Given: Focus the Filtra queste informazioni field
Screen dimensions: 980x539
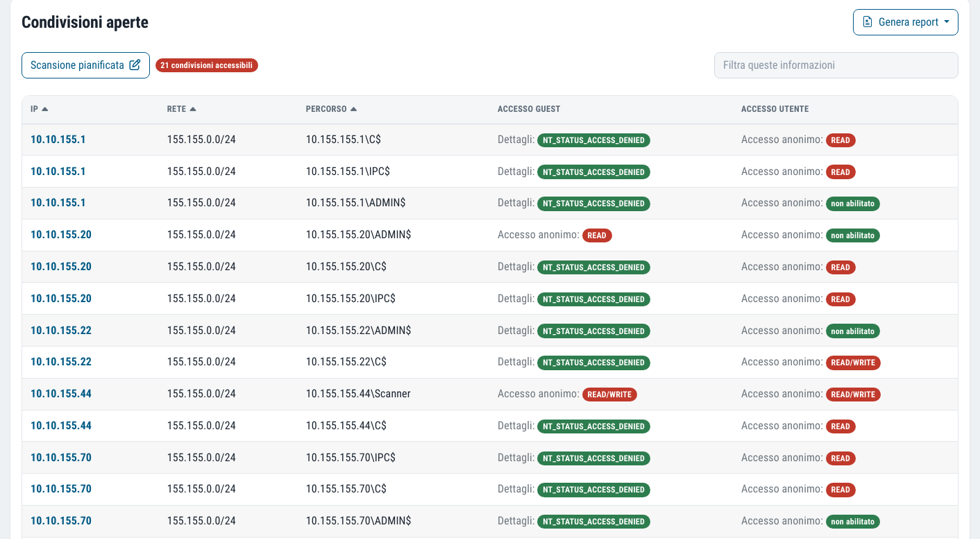Looking at the screenshot, I should pos(836,65).
